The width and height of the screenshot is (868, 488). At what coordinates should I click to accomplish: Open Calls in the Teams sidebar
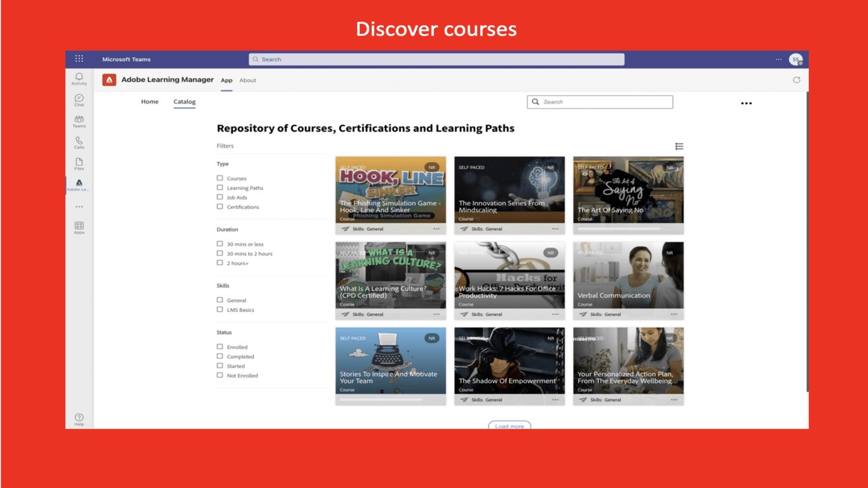(x=79, y=143)
